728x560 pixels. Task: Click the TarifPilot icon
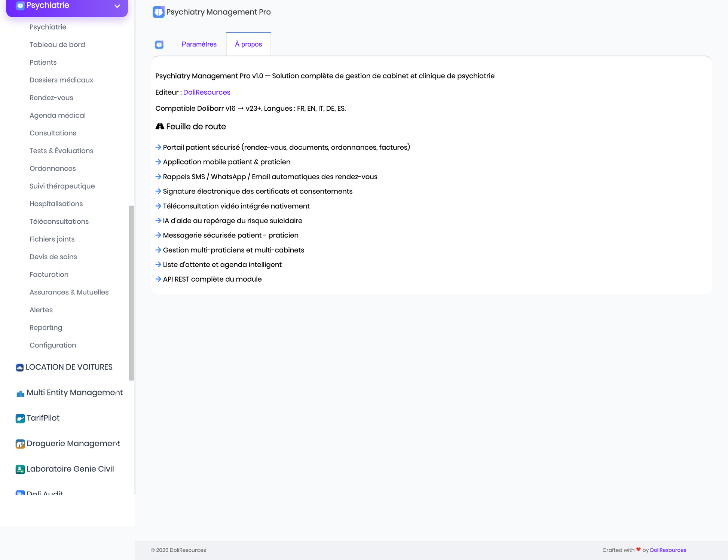pos(20,418)
